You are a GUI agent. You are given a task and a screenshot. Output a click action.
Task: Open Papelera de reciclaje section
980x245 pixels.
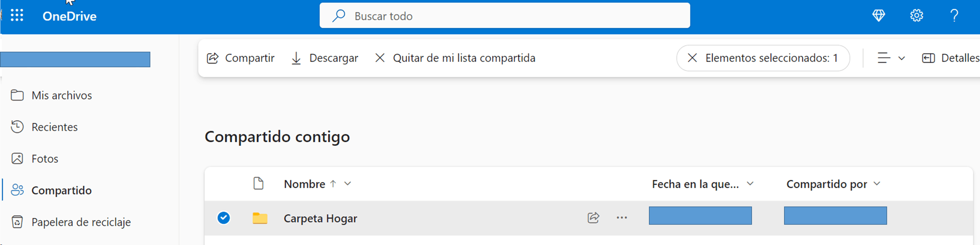coord(81,222)
